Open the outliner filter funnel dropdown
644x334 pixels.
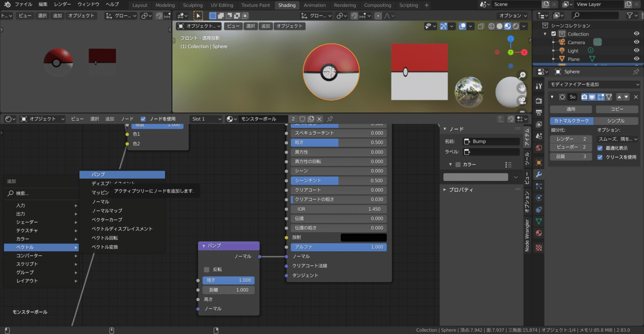[x=633, y=16]
